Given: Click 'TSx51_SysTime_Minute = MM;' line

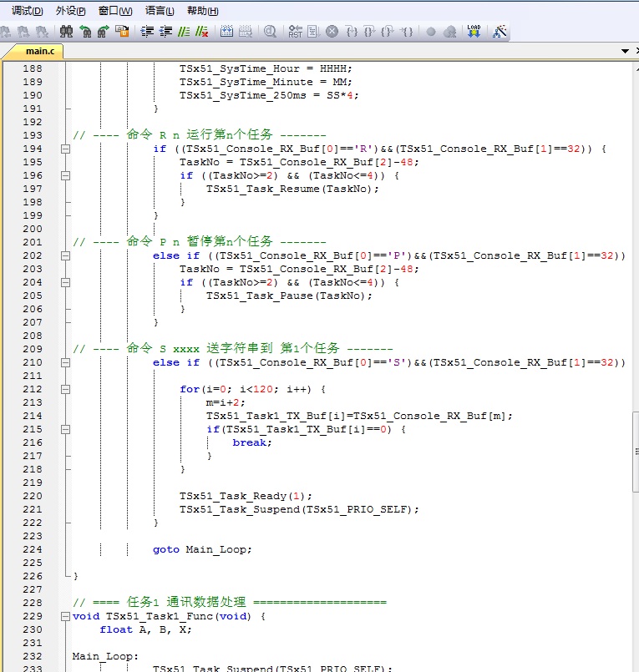Looking at the screenshot, I should coord(266,82).
